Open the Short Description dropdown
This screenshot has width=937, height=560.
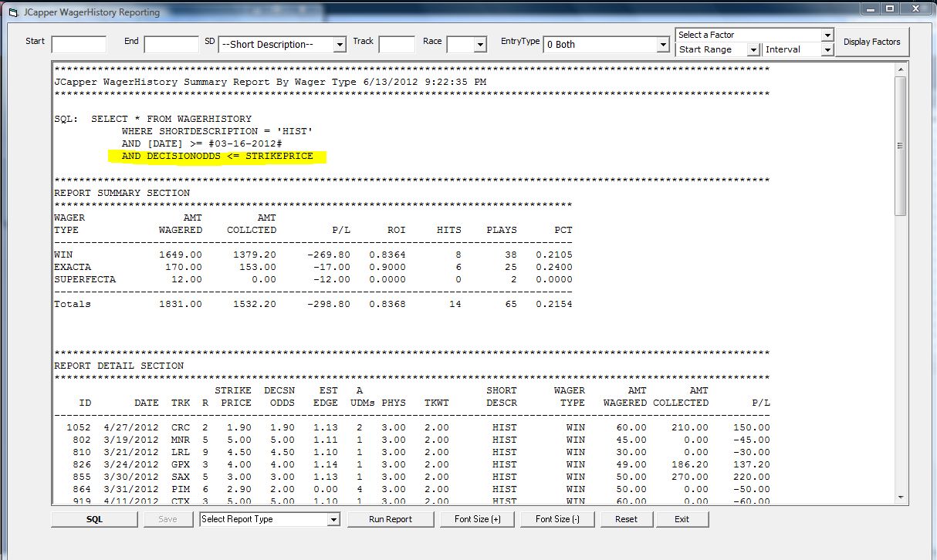tap(340, 45)
